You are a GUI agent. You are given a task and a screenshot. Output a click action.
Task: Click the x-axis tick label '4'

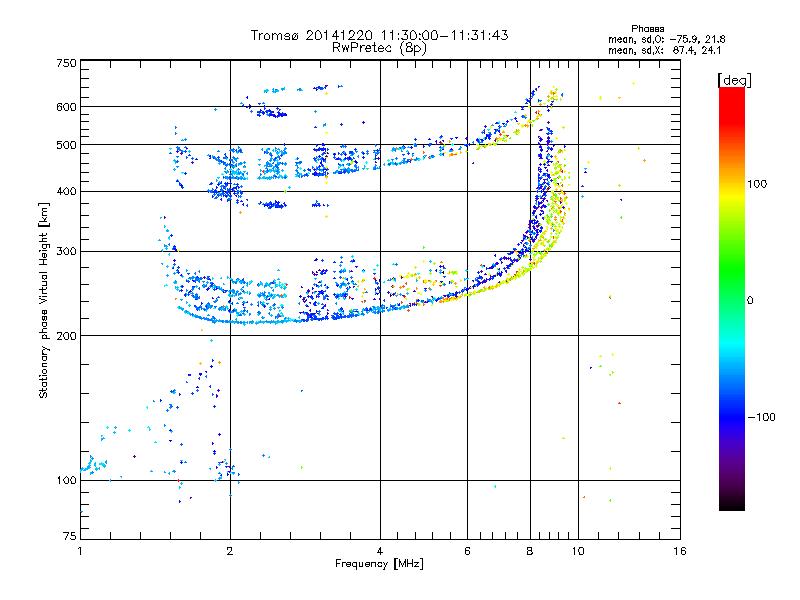pyautogui.click(x=380, y=551)
